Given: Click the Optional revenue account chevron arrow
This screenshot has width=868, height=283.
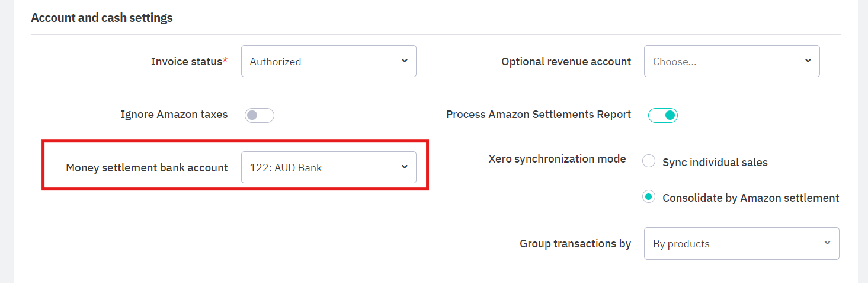Looking at the screenshot, I should [x=808, y=61].
